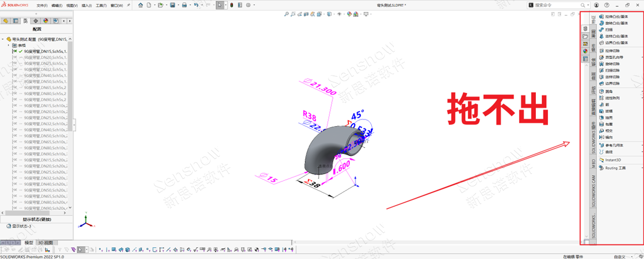Expand the Routing 工具 dropdown
Image resolution: width=644 pixels, height=259 pixels.
coord(641,168)
